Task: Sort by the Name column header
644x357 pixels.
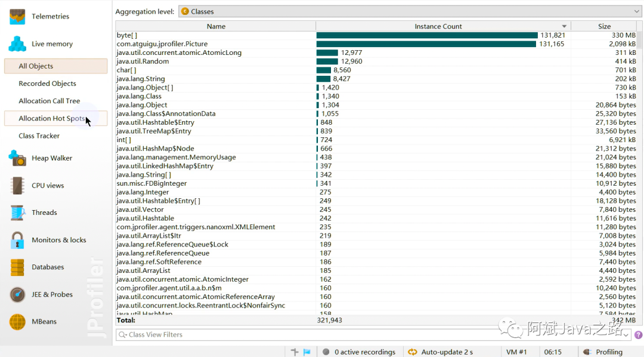Action: [x=216, y=26]
